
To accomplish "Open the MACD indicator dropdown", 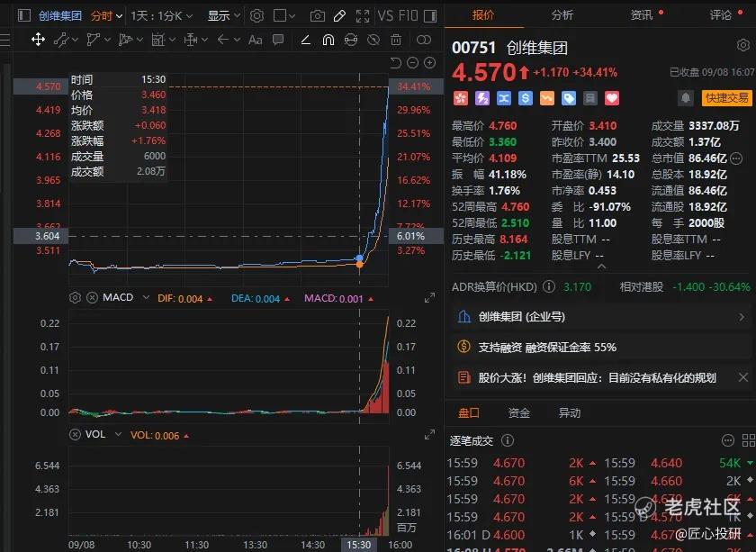I will (146, 298).
